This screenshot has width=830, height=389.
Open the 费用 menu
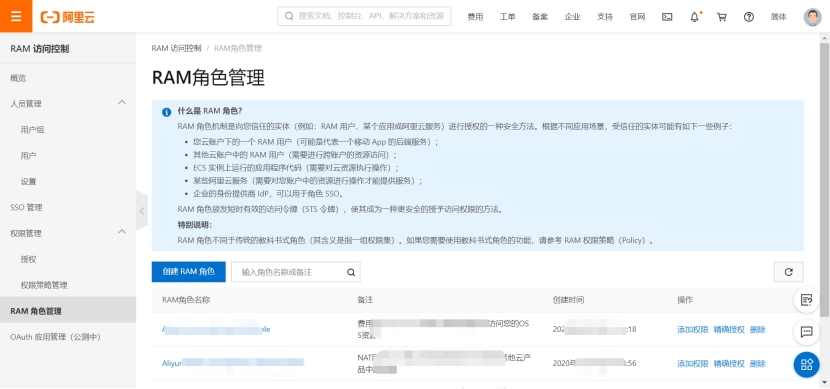(475, 17)
